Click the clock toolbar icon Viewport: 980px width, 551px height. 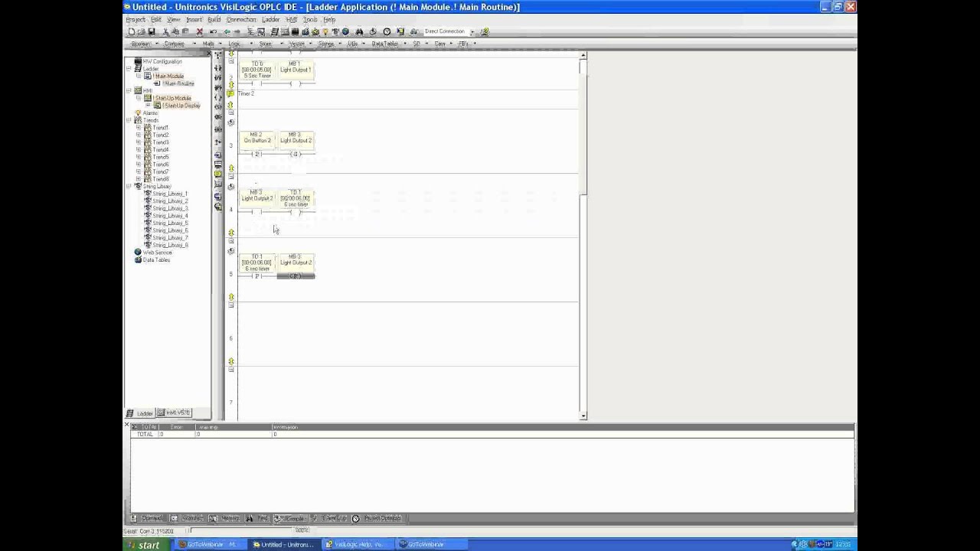[x=387, y=31]
